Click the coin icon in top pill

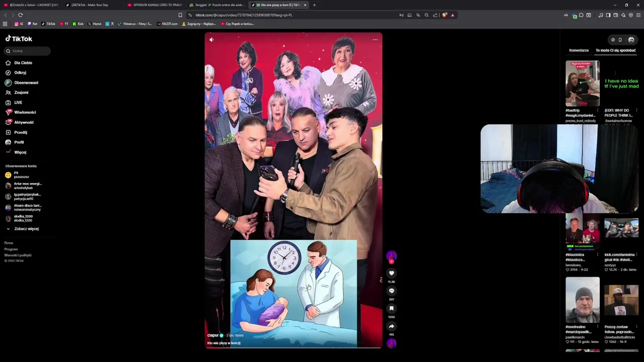[612, 40]
